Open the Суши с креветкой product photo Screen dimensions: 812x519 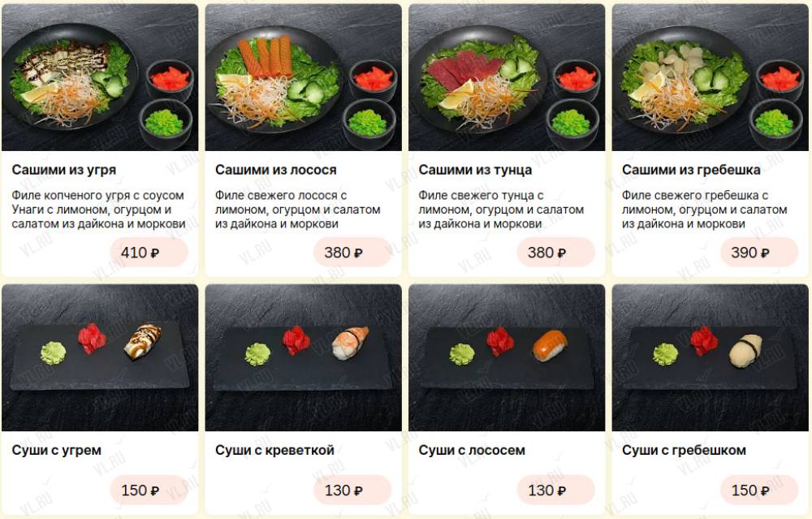click(x=304, y=357)
